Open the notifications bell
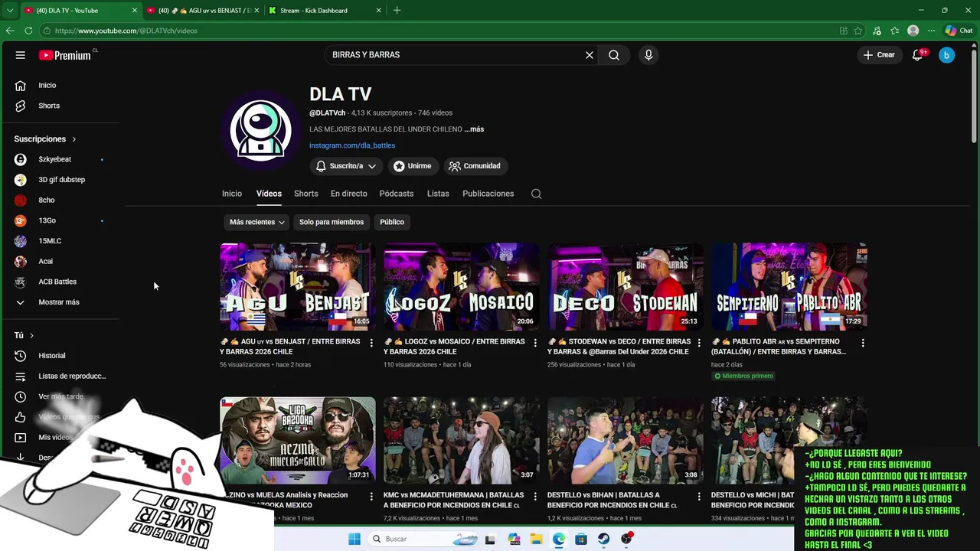This screenshot has height=551, width=980. [x=917, y=55]
